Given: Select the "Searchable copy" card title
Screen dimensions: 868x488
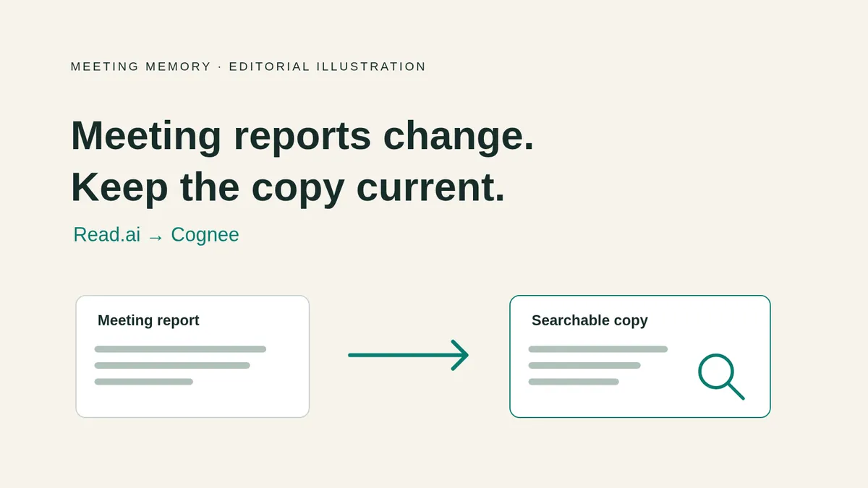Looking at the screenshot, I should pos(590,320).
